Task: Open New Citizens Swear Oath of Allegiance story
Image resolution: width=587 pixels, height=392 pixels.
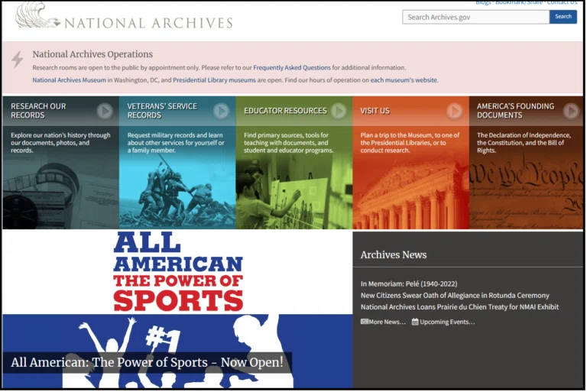Action: pyautogui.click(x=456, y=296)
